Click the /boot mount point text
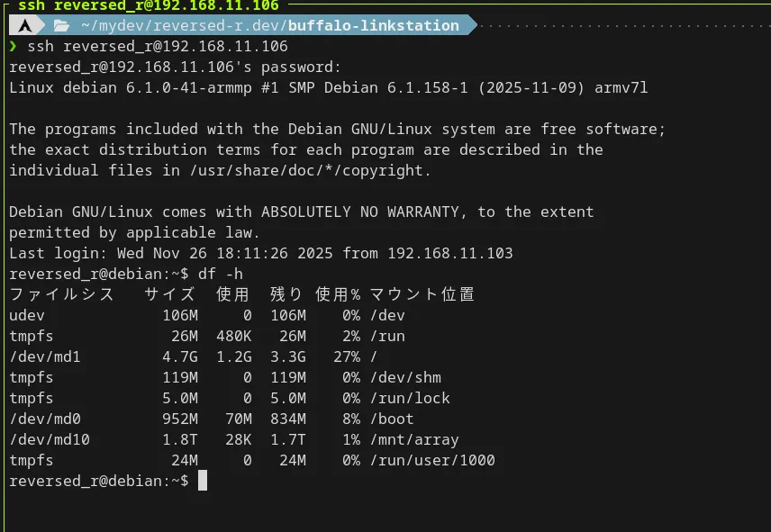This screenshot has width=771, height=532. [x=392, y=419]
